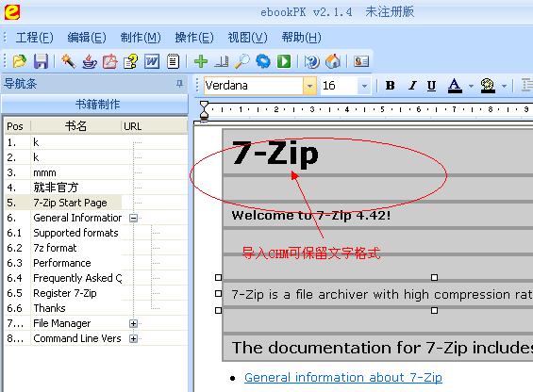Click the URL column header

coord(155,126)
